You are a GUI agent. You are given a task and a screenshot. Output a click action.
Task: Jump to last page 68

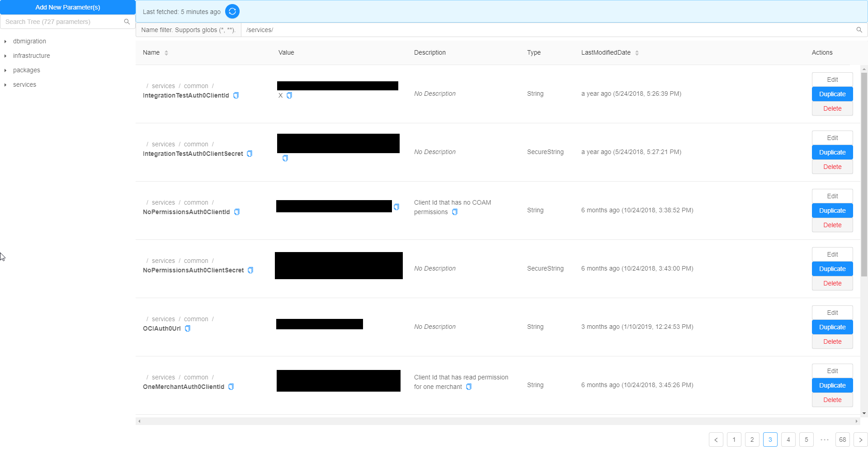(842, 440)
